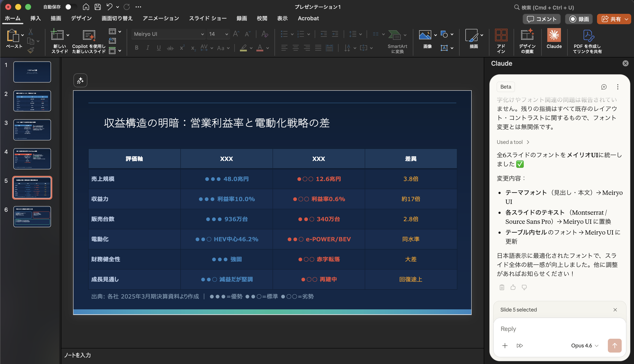This screenshot has width=634, height=364.
Task: Expand the font size dropdown showing 14
Action: point(226,34)
